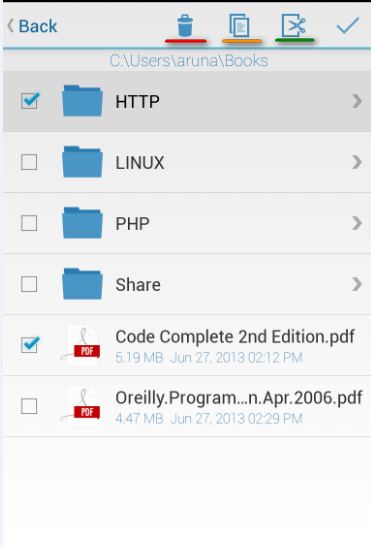The width and height of the screenshot is (371, 547).
Task: Uncheck the HTTP folder checkbox
Action: [x=29, y=101]
